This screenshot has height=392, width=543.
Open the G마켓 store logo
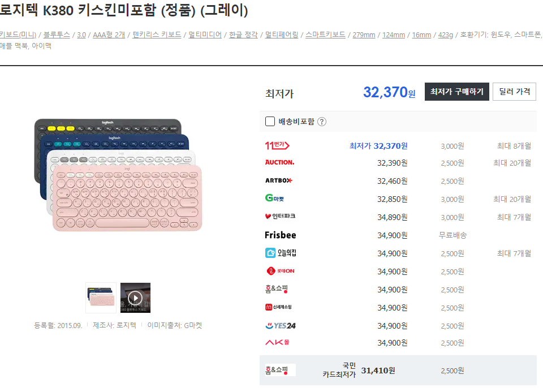tap(274, 198)
